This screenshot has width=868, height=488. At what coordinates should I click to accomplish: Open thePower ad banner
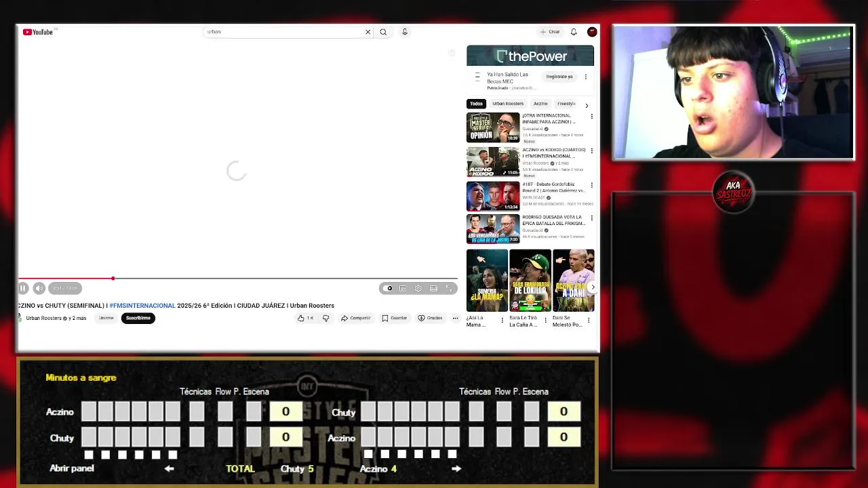[x=530, y=56]
